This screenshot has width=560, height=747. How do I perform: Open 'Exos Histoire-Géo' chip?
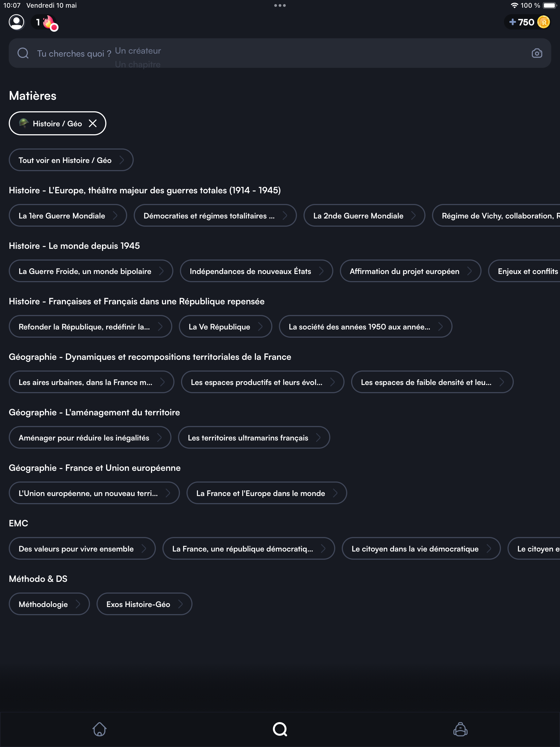(x=144, y=604)
